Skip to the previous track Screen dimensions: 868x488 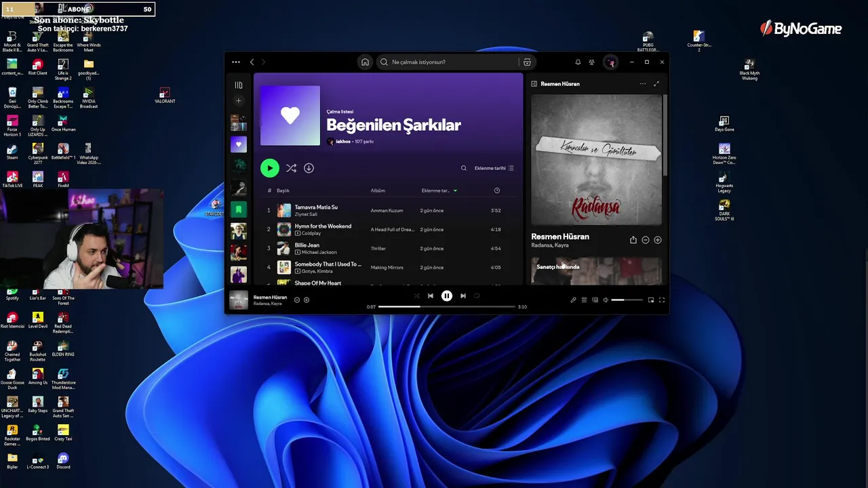431,296
